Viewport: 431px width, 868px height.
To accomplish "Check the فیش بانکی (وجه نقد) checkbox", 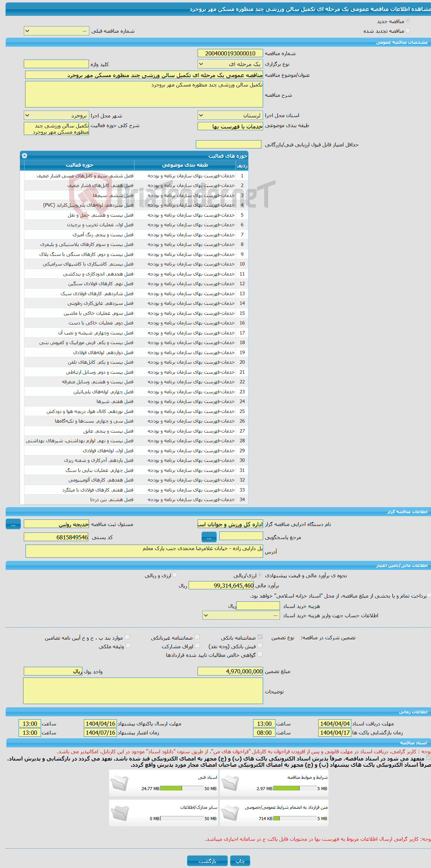I will tap(260, 645).
